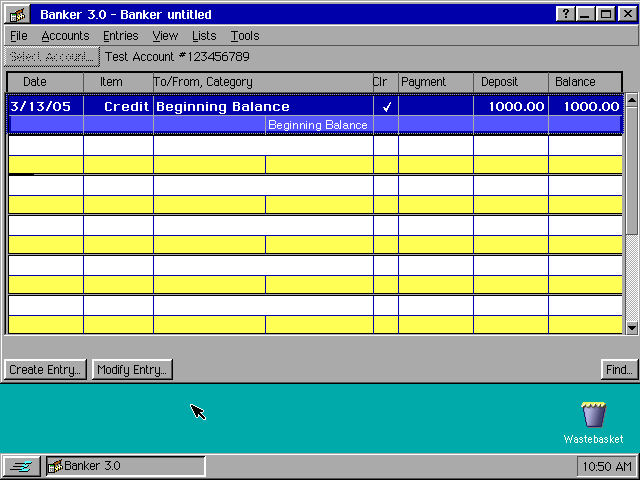Click the To/From, Category column header

point(263,82)
